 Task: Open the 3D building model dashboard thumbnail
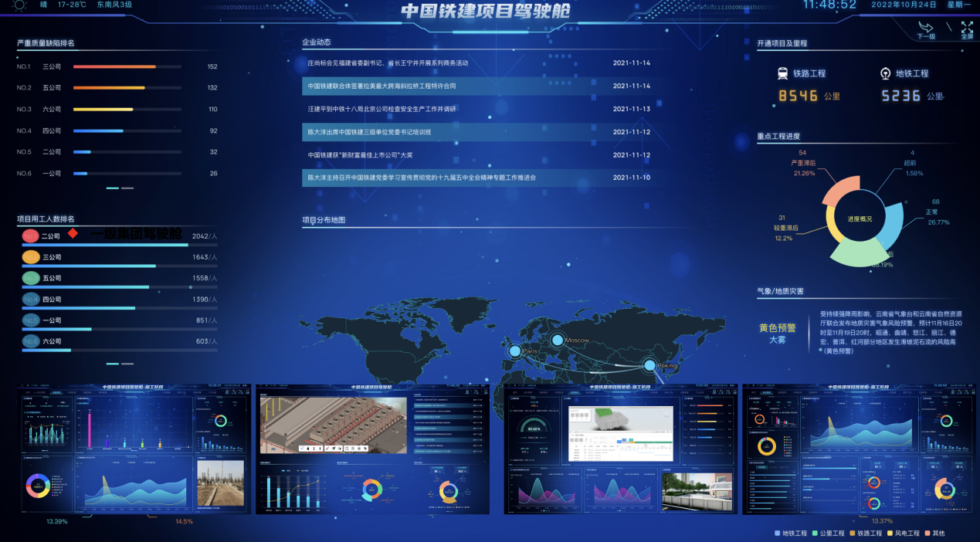(x=372, y=449)
